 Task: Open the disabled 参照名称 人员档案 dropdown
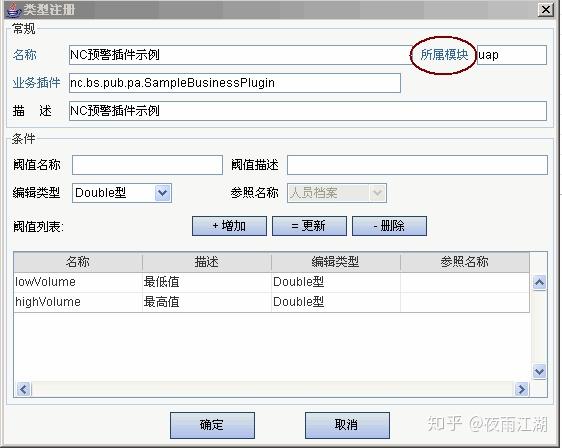tap(337, 193)
